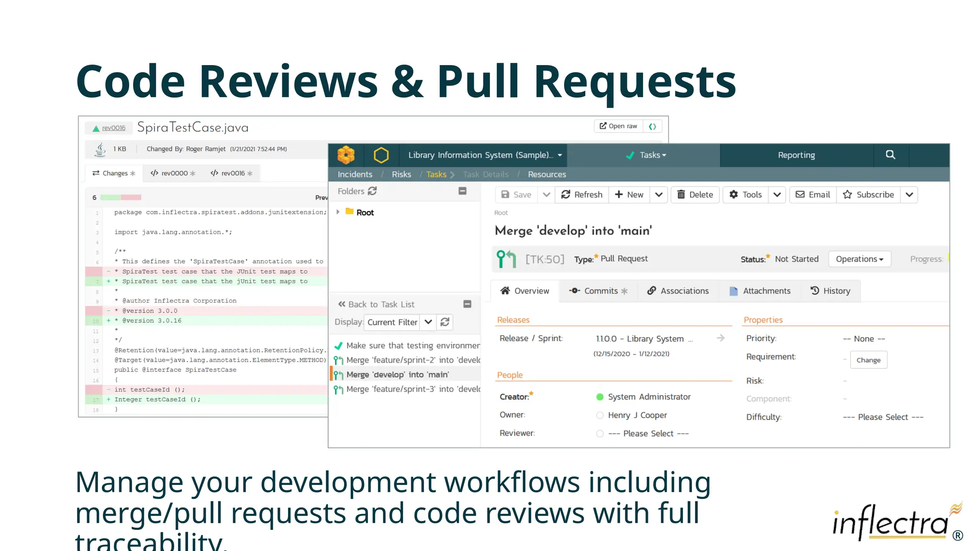Click the pull request icon beside TK:50
Image resolution: width=980 pixels, height=551 pixels.
click(x=506, y=259)
